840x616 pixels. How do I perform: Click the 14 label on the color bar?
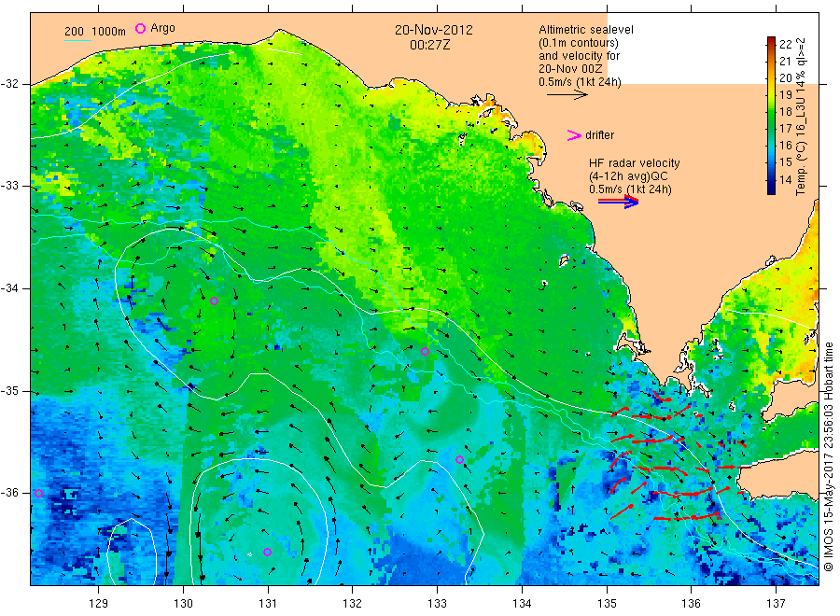(785, 179)
